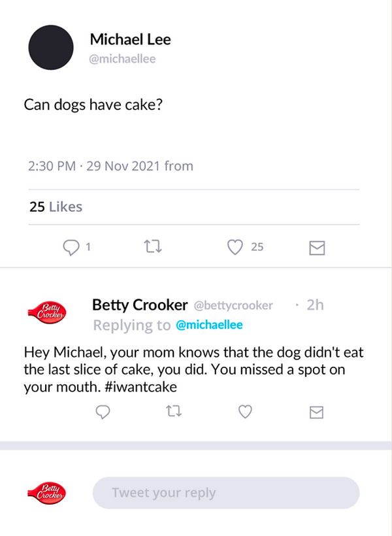Open the Michael Lee display name
The height and width of the screenshot is (536, 392).
(x=131, y=39)
